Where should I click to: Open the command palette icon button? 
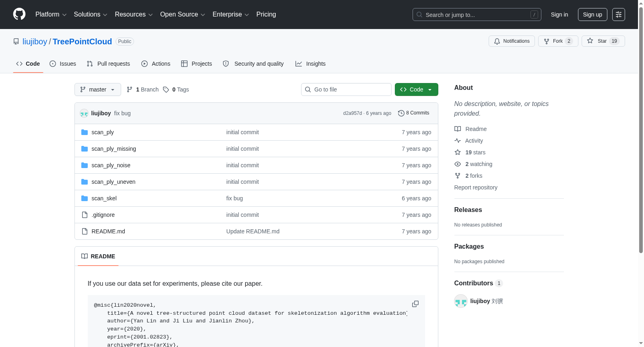coord(619,15)
